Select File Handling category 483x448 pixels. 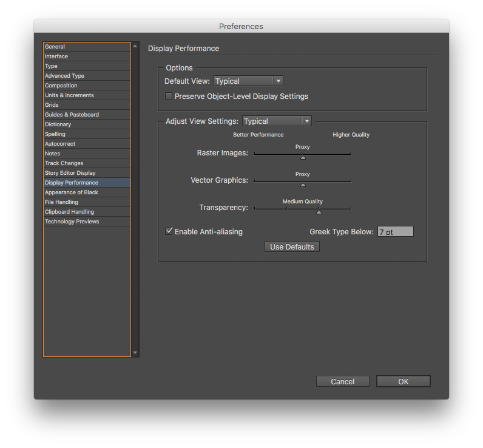tap(87, 202)
